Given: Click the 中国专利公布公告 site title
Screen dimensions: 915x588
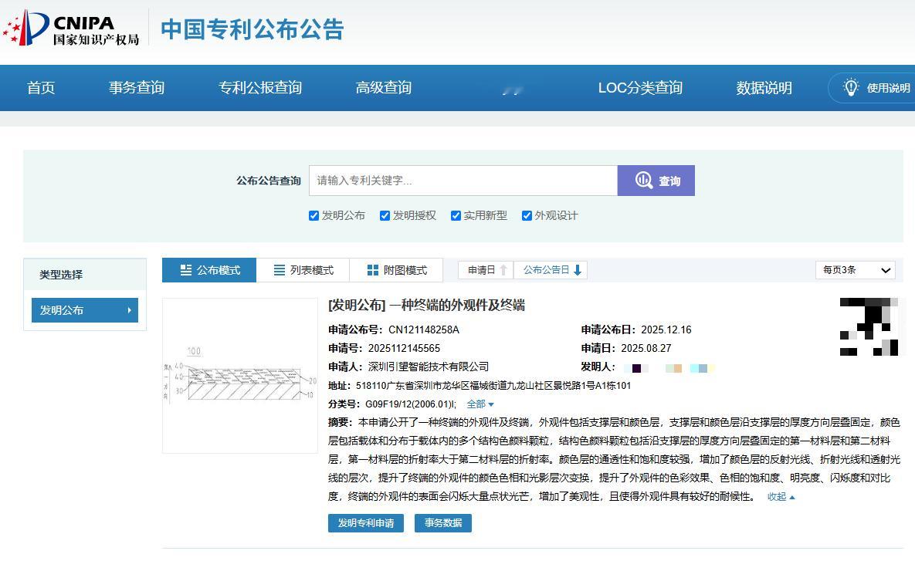Looking at the screenshot, I should pyautogui.click(x=252, y=29).
